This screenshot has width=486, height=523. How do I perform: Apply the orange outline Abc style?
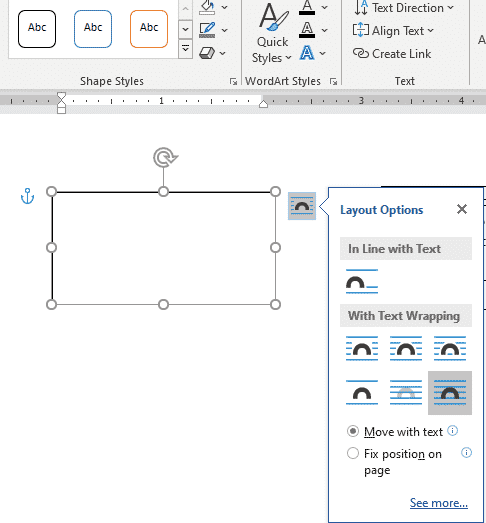(x=149, y=29)
